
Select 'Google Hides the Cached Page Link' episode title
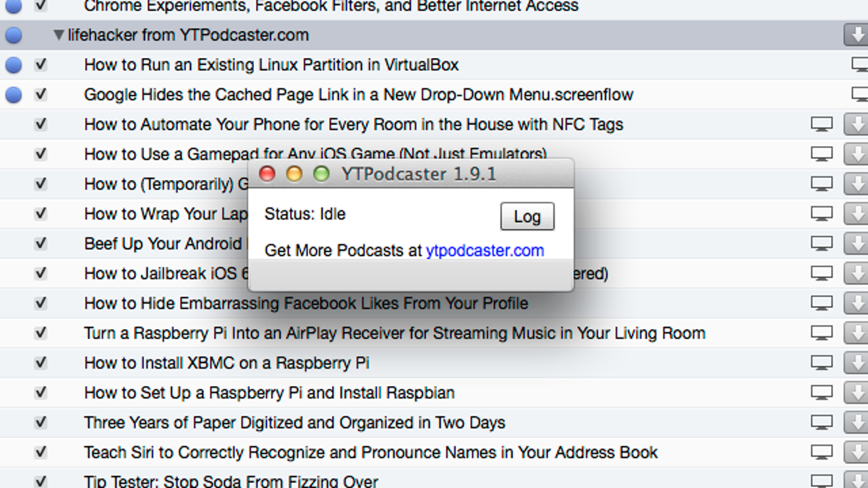coord(359,94)
